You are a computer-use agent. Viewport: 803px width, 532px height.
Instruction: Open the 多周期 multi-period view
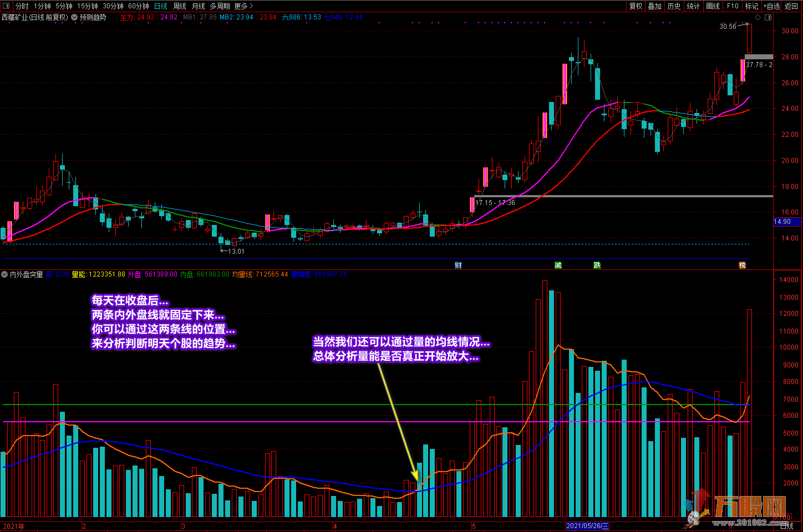coord(220,6)
